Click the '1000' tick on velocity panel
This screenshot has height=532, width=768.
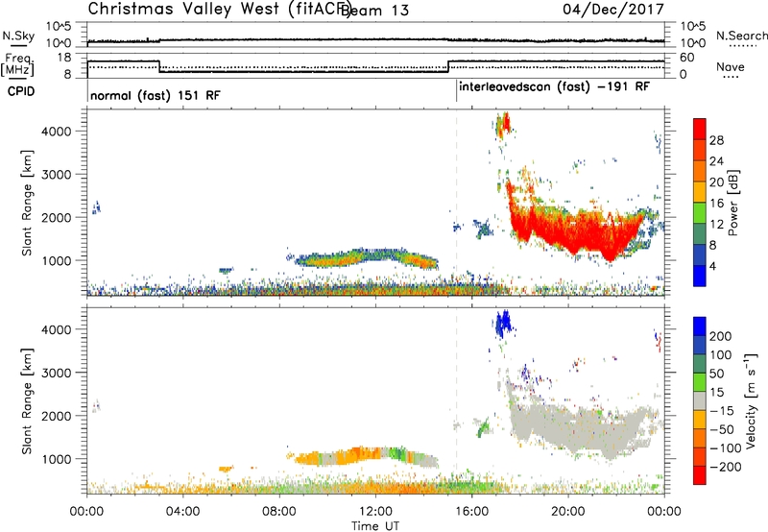pos(57,459)
